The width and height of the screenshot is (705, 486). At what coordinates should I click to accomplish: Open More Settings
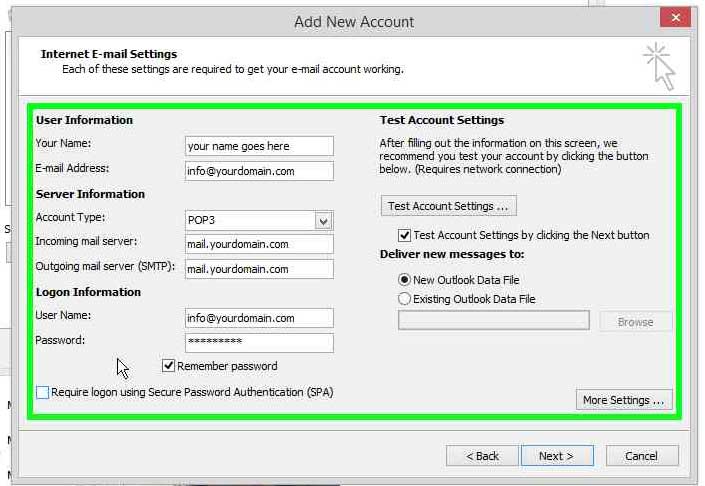pos(623,400)
